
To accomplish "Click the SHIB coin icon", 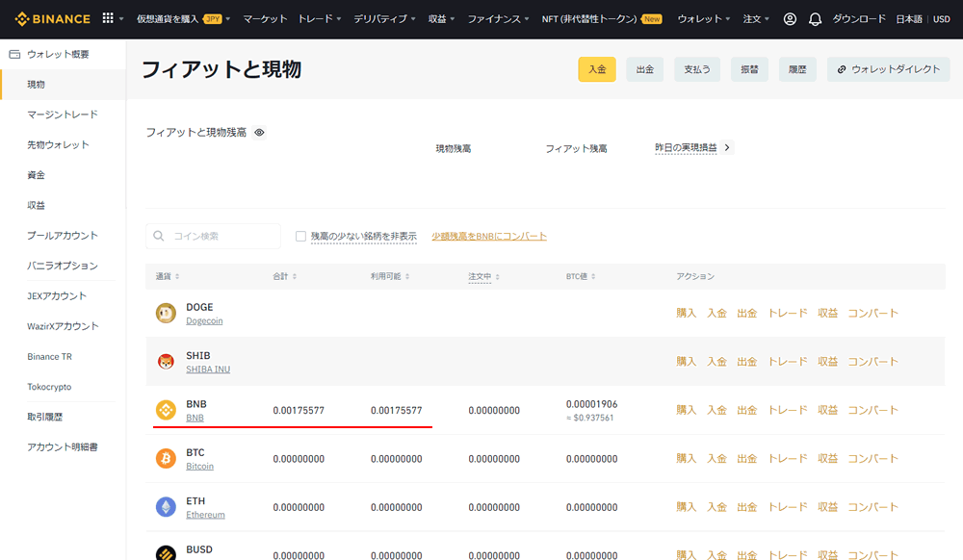I will pyautogui.click(x=166, y=361).
